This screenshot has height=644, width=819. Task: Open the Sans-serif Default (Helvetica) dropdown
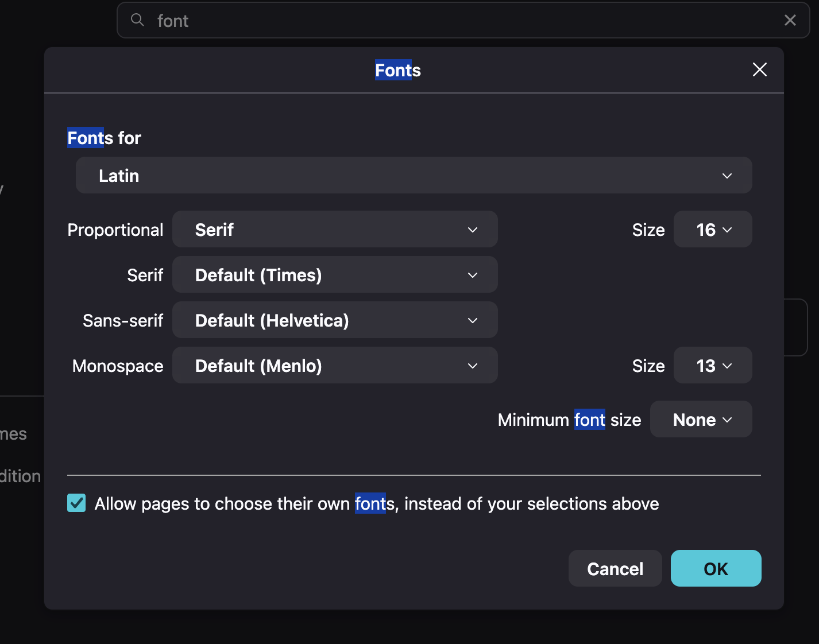pos(335,320)
